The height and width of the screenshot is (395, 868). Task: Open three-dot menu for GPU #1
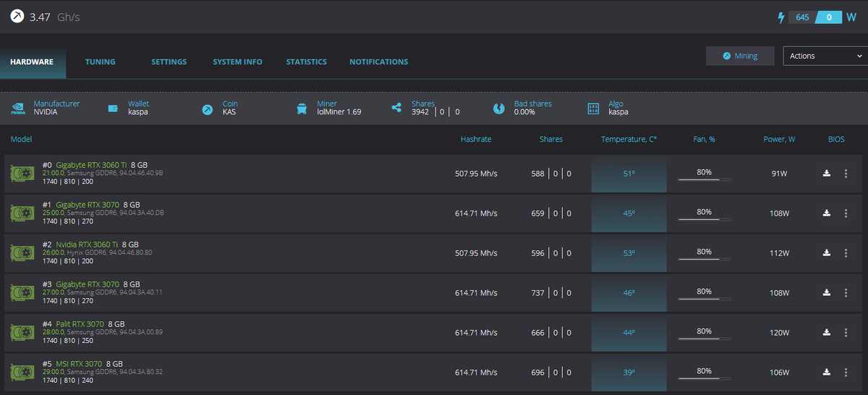(846, 213)
